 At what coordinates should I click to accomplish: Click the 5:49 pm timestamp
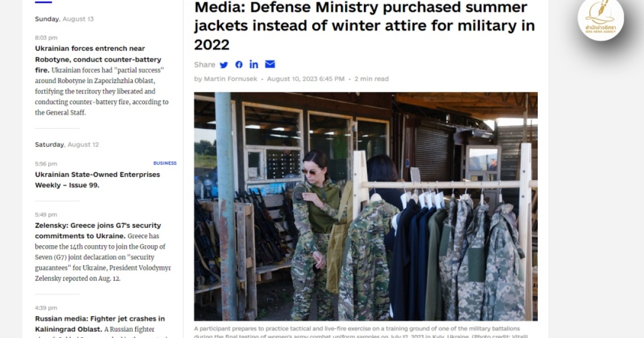point(46,215)
